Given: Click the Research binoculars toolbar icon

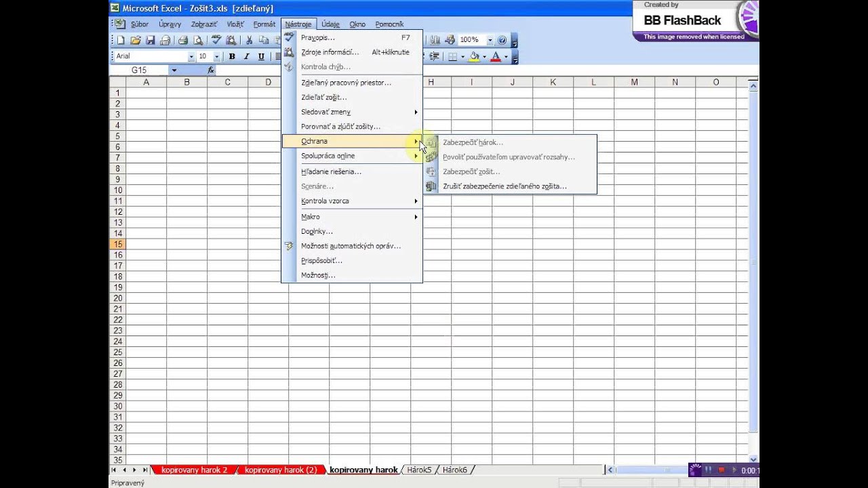Looking at the screenshot, I should click(x=231, y=40).
